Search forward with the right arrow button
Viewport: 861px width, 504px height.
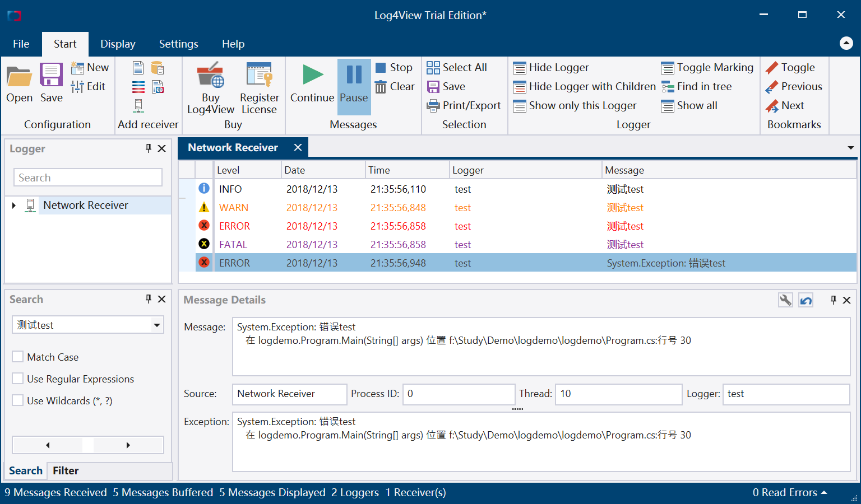coord(128,445)
